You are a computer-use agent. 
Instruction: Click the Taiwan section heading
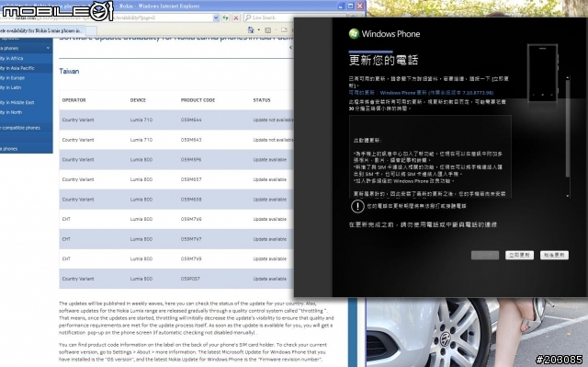pyautogui.click(x=69, y=71)
